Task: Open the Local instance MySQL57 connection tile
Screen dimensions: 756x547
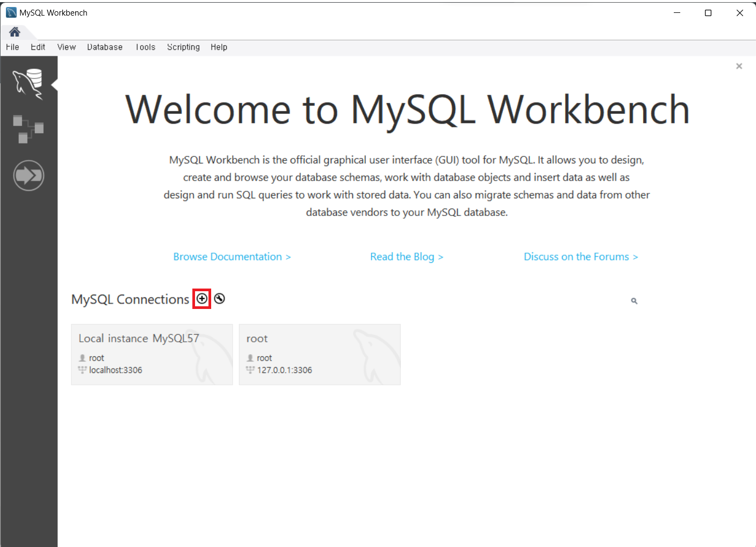Action: click(152, 354)
